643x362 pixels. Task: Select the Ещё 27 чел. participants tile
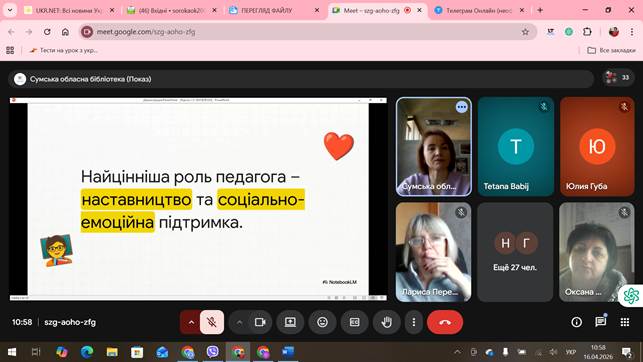coord(515,252)
